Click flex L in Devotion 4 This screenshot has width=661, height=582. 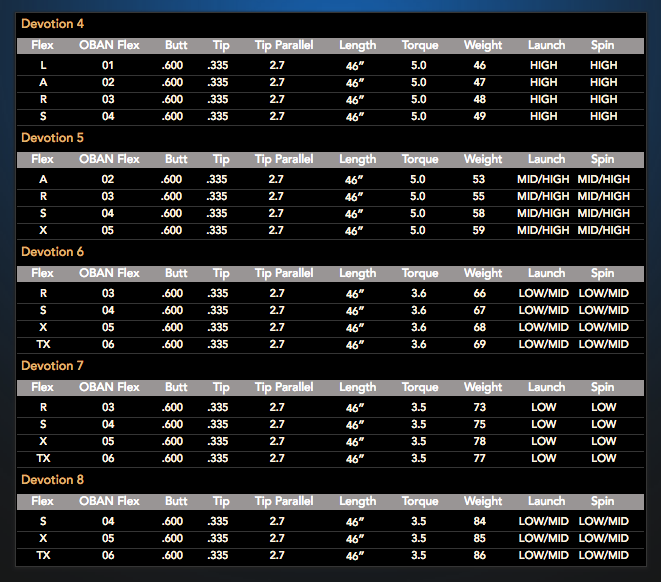(x=43, y=65)
